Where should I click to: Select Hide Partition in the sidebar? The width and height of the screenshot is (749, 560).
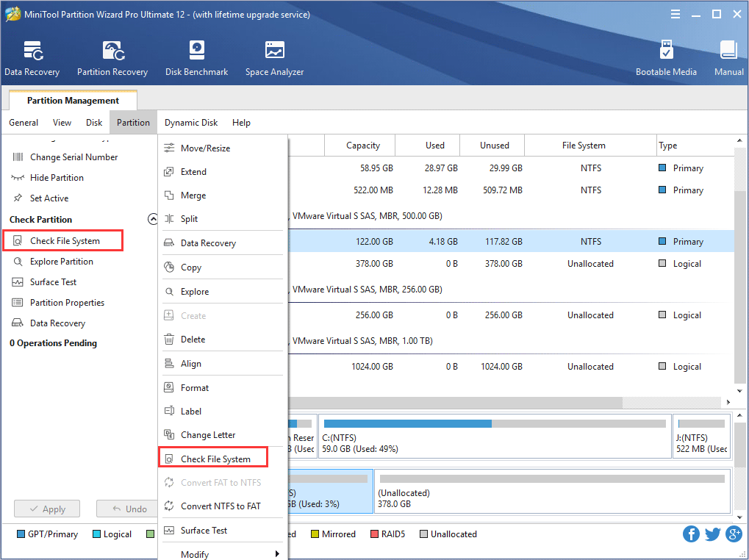(54, 177)
